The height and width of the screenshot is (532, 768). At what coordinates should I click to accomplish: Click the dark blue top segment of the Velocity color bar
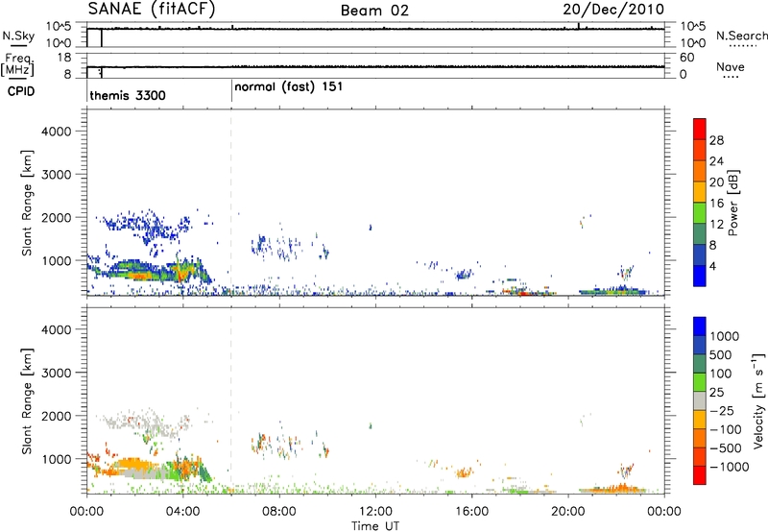700,326
